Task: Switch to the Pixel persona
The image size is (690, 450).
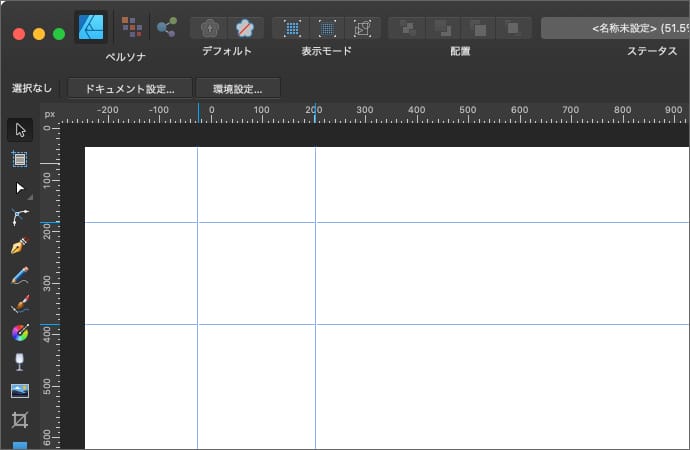Action: (x=131, y=26)
